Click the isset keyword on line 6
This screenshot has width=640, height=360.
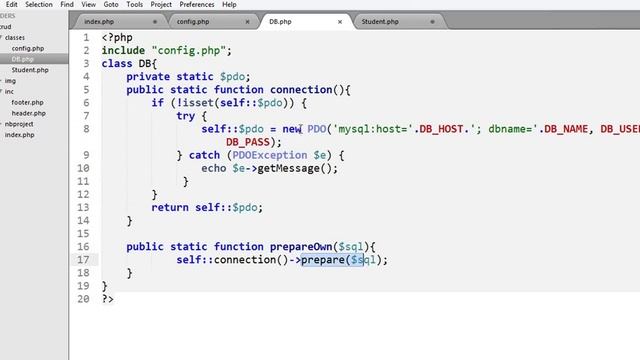[198, 103]
